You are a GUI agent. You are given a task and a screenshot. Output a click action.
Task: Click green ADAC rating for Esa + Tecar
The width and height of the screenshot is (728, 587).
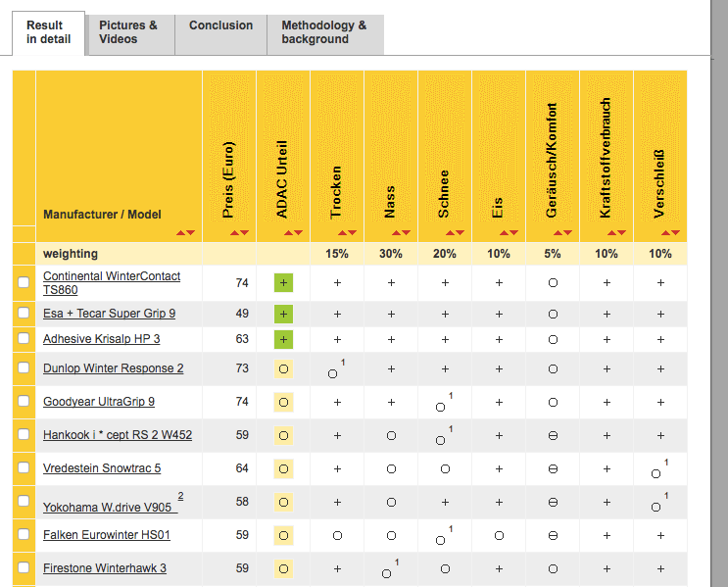[x=284, y=314]
